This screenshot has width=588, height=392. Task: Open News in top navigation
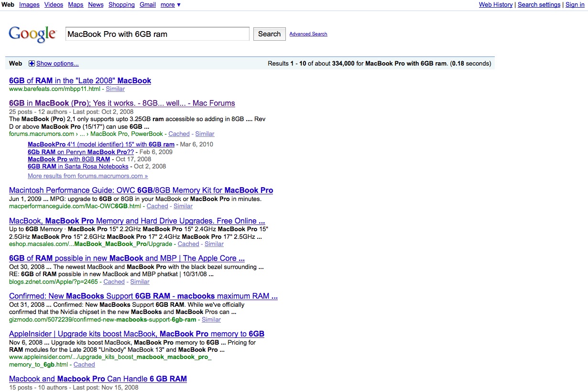tap(96, 5)
